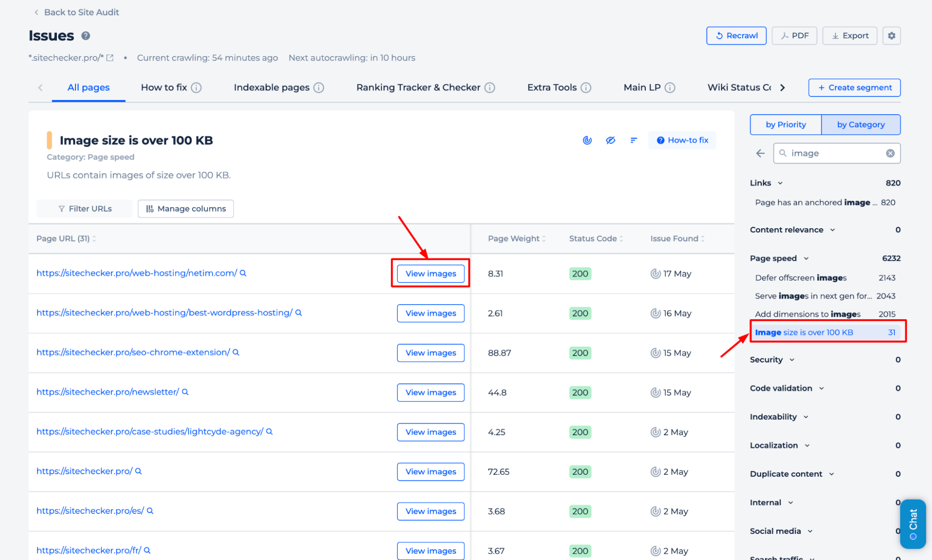
Task: Switch the sidebar to by Priority
Action: [786, 124]
